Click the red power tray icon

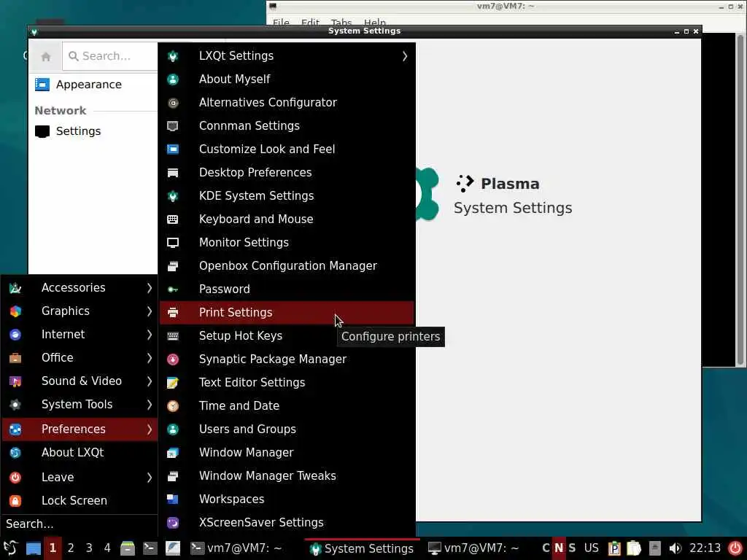point(735,548)
